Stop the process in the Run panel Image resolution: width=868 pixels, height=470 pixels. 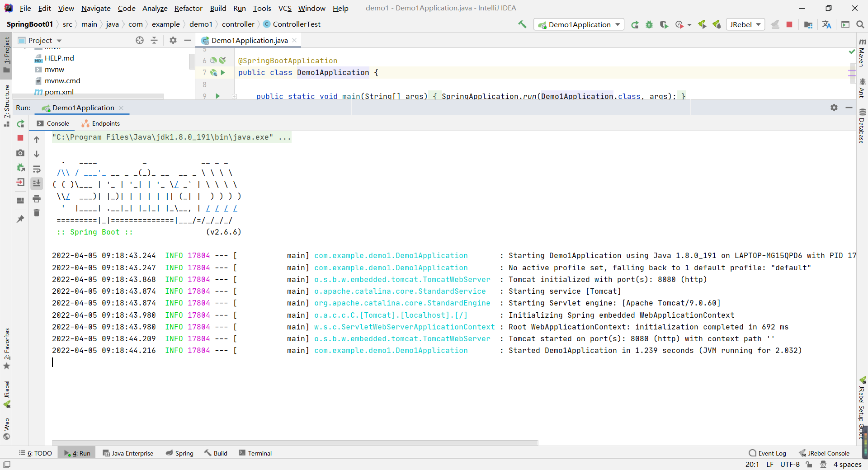(x=20, y=138)
